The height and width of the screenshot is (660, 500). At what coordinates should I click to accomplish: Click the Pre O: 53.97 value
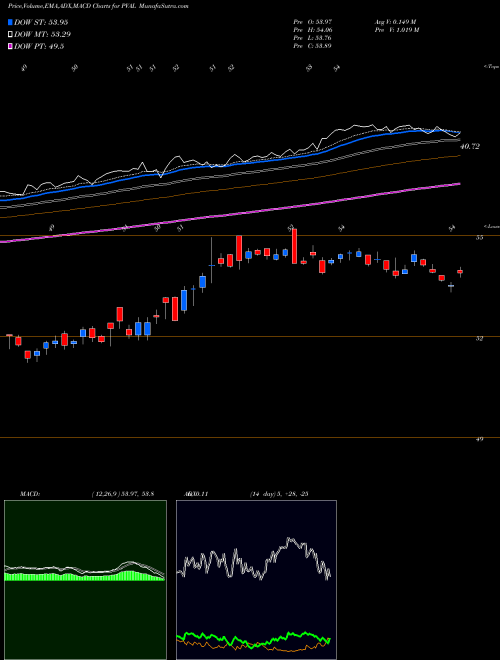pos(312,21)
